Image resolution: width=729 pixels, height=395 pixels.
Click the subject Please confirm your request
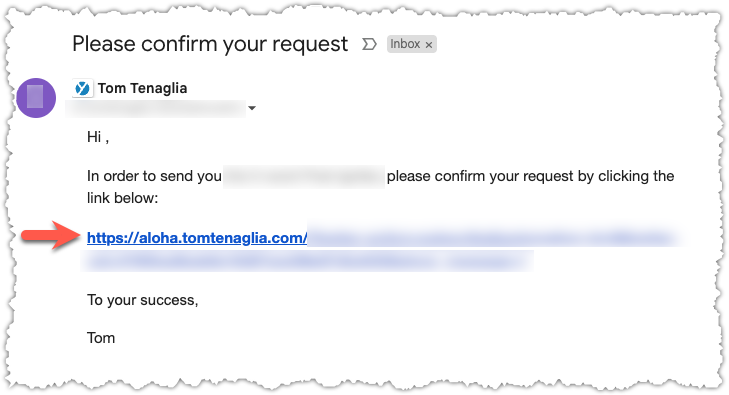(210, 44)
